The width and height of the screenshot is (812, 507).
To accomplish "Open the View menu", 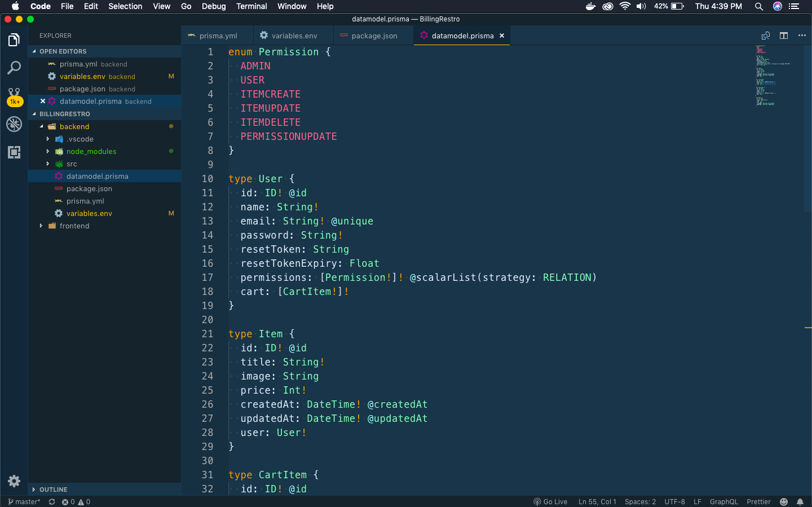I will [161, 6].
